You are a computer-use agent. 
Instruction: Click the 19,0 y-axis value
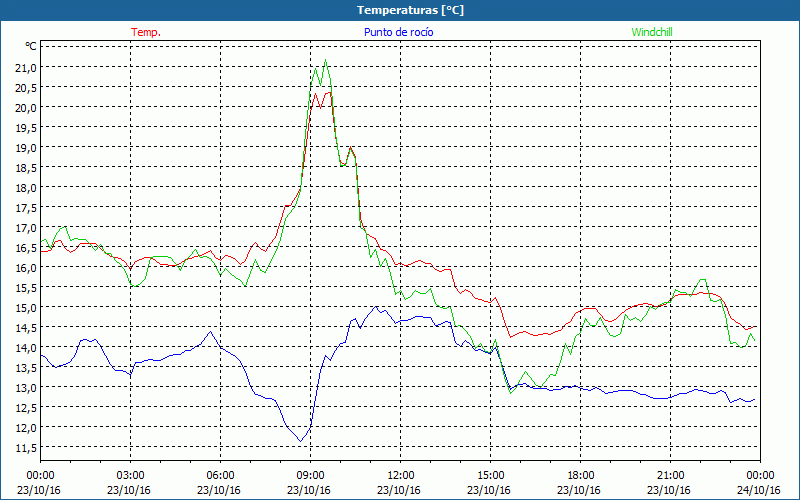point(26,147)
